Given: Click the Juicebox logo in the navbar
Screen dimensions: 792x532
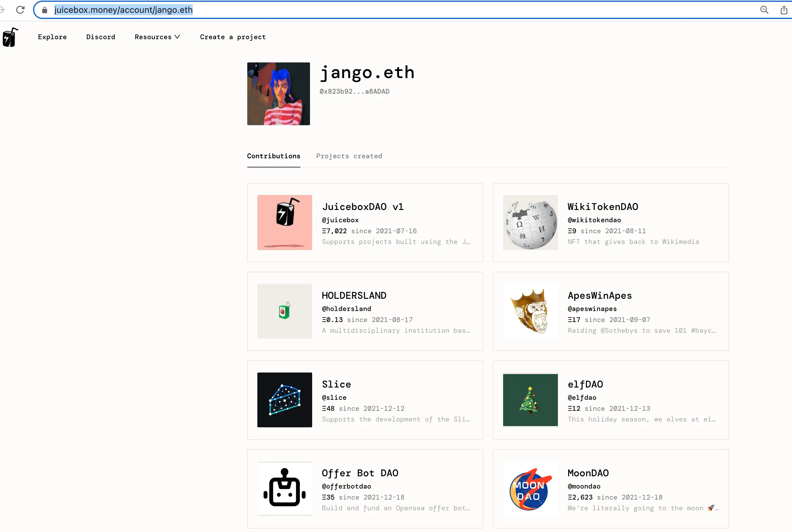Looking at the screenshot, I should coord(9,37).
